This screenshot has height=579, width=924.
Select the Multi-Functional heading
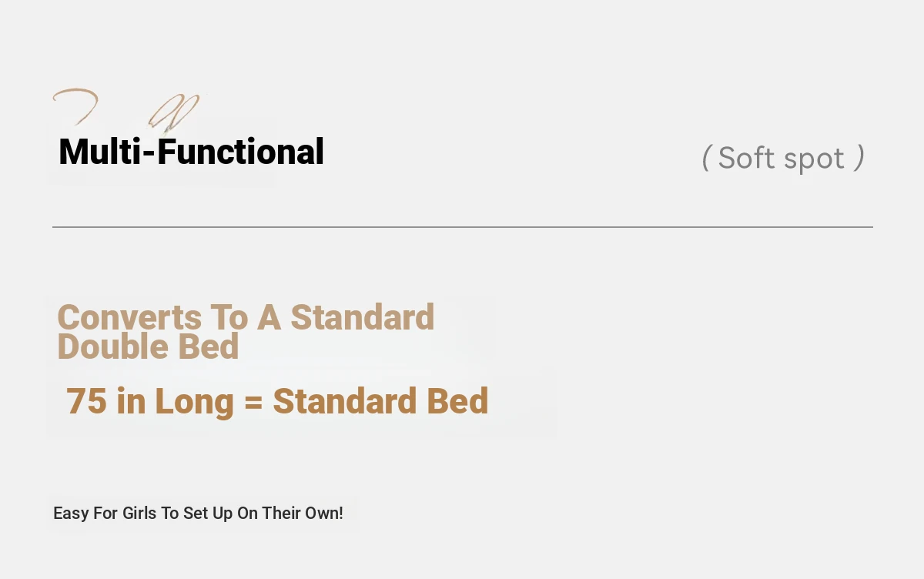coord(191,152)
